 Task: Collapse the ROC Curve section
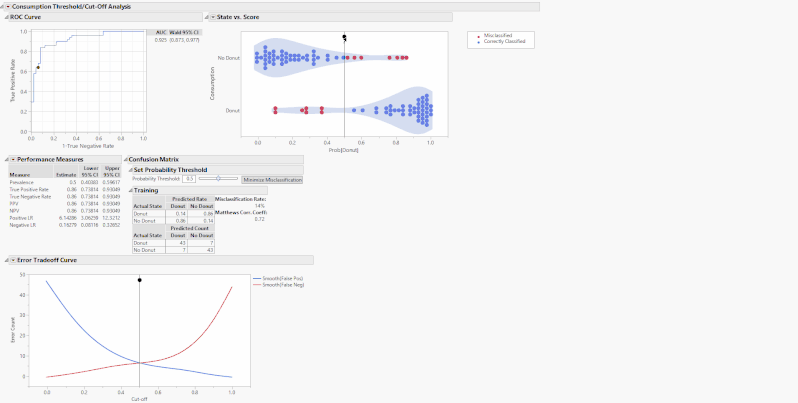click(x=4, y=17)
